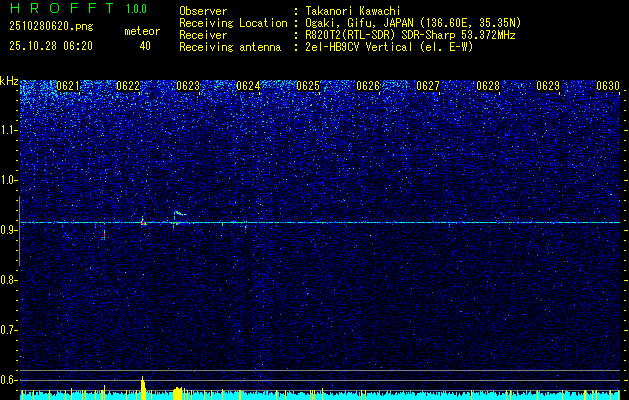Viewport: 629px width, 400px height.
Task: Click the meteor label
Action: pyautogui.click(x=142, y=31)
